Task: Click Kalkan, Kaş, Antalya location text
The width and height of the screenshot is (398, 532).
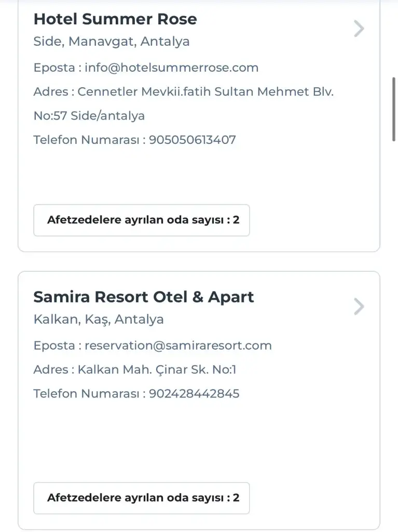Action: (x=99, y=320)
